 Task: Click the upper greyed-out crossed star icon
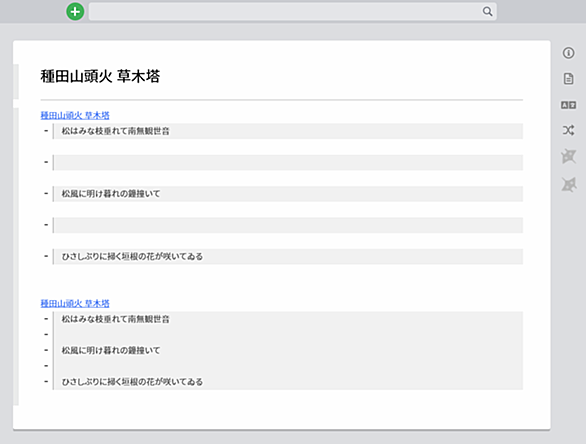(x=568, y=156)
